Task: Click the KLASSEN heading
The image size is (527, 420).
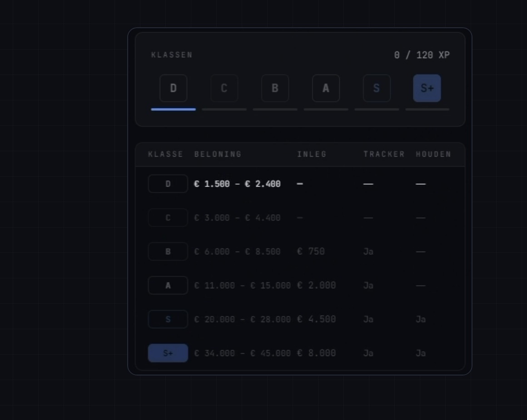Action: tap(172, 55)
